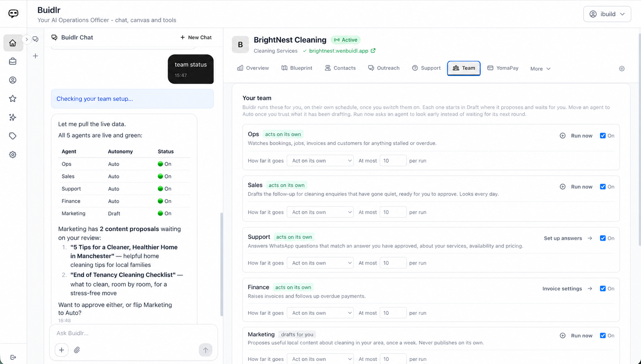
Task: Click Ops 'At most' per run field
Action: [x=393, y=161]
